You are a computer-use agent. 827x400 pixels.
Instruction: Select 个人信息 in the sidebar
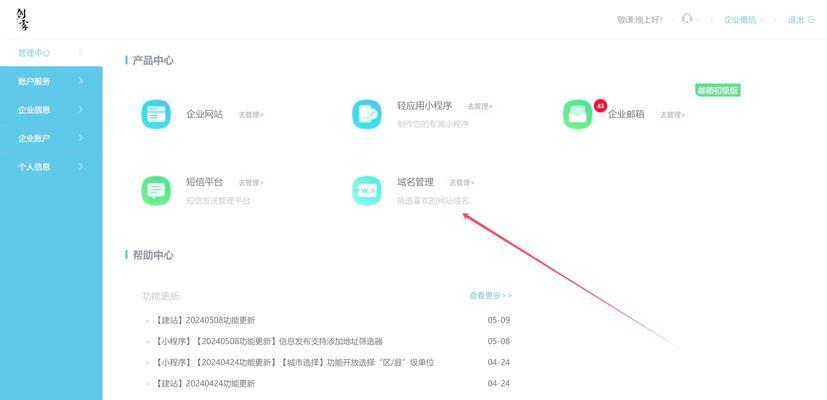click(x=34, y=167)
